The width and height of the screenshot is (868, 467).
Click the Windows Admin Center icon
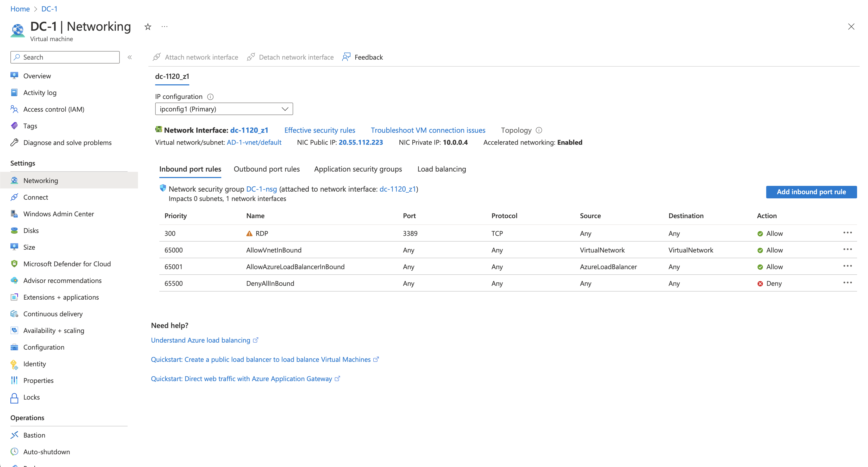point(14,214)
